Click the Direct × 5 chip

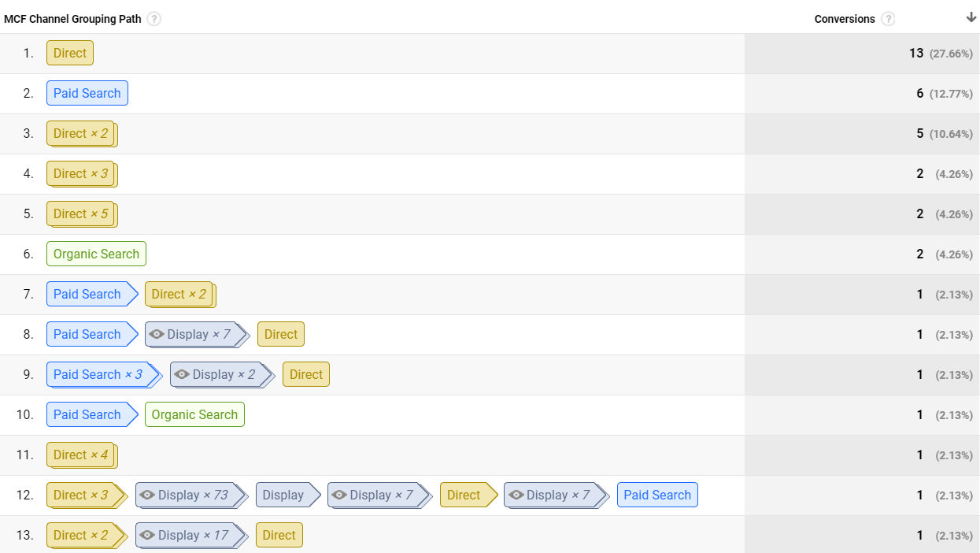tap(80, 214)
